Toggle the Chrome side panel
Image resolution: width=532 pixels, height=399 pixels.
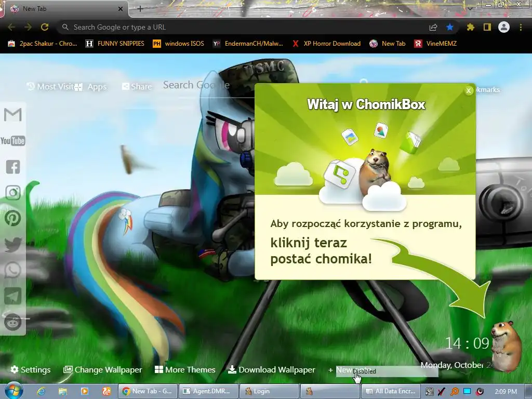[487, 27]
